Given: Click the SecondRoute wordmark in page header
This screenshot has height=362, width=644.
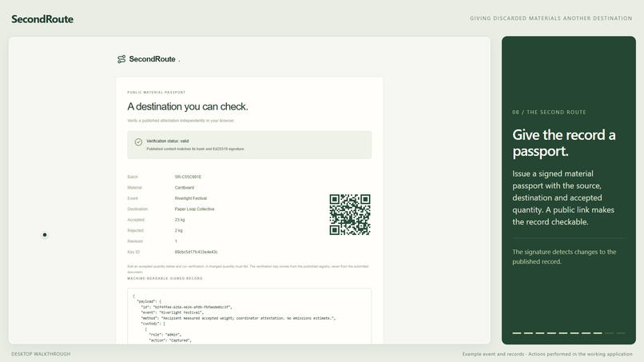Looking at the screenshot, I should coord(152,59).
